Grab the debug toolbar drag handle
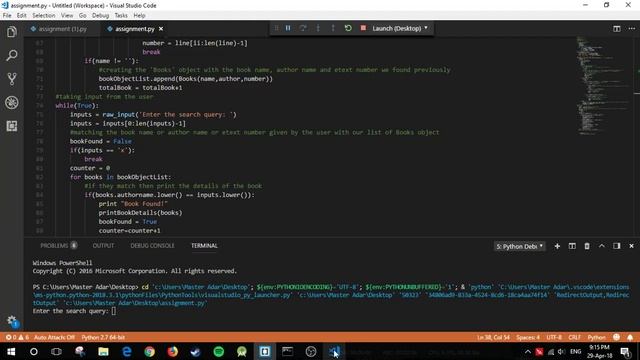The height and width of the screenshot is (360, 640). click(276, 28)
